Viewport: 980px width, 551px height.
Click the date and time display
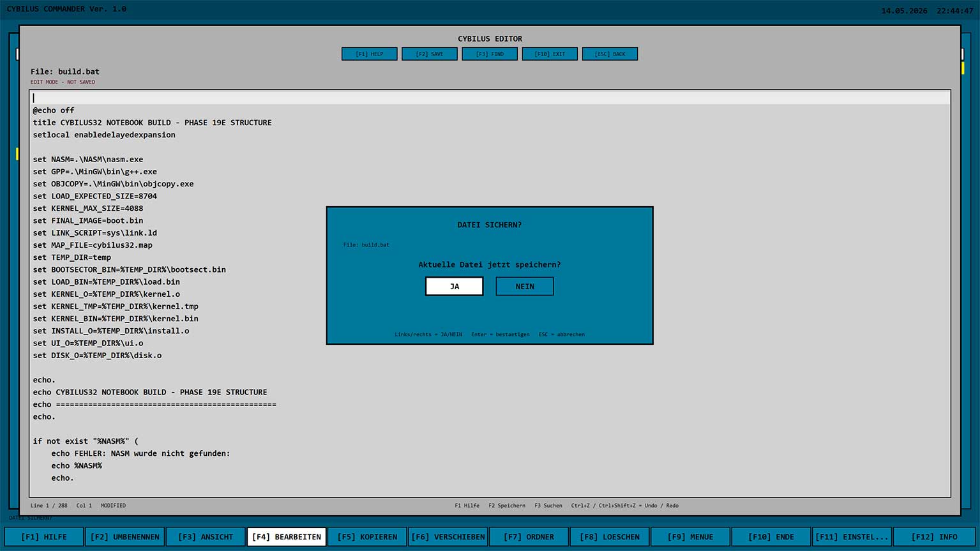point(927,11)
